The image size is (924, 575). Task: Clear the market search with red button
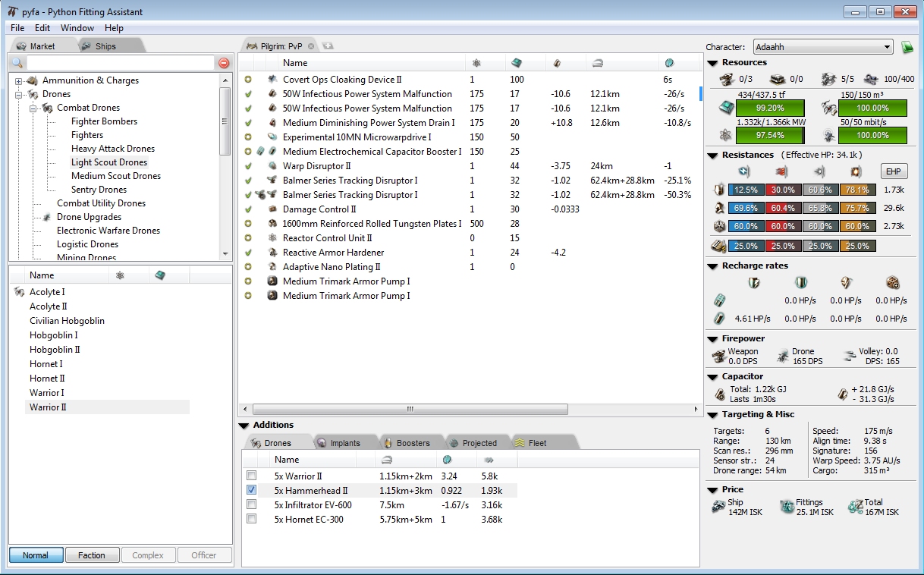click(224, 63)
